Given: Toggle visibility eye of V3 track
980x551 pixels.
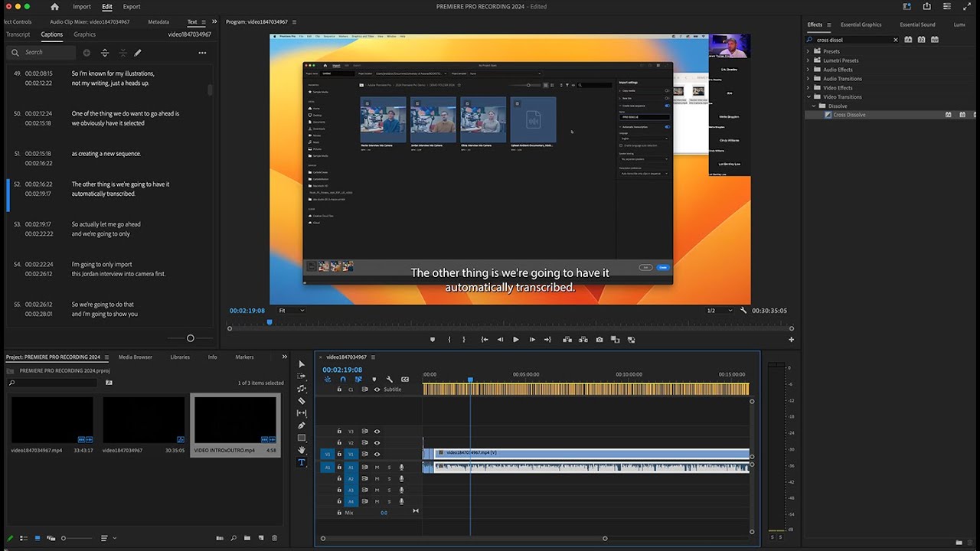Looking at the screenshot, I should point(377,431).
